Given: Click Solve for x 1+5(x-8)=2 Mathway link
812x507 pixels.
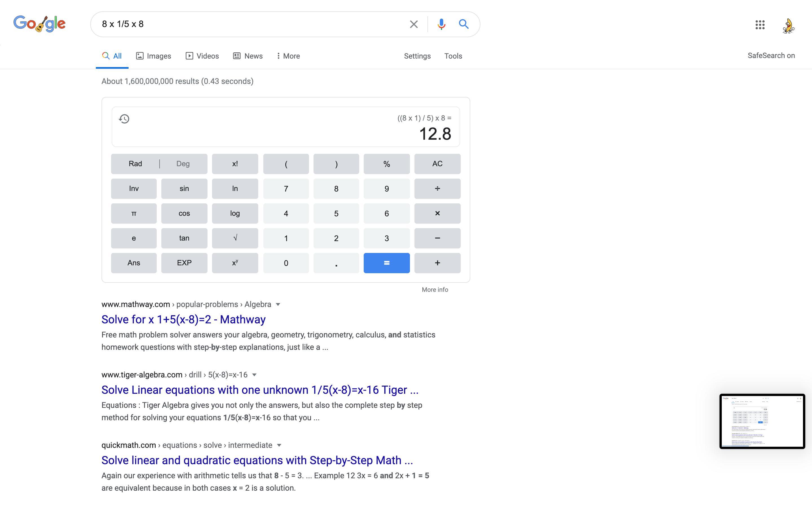Looking at the screenshot, I should point(183,319).
